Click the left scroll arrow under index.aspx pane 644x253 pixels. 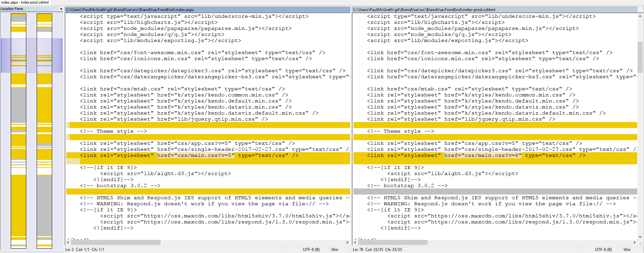[68, 242]
